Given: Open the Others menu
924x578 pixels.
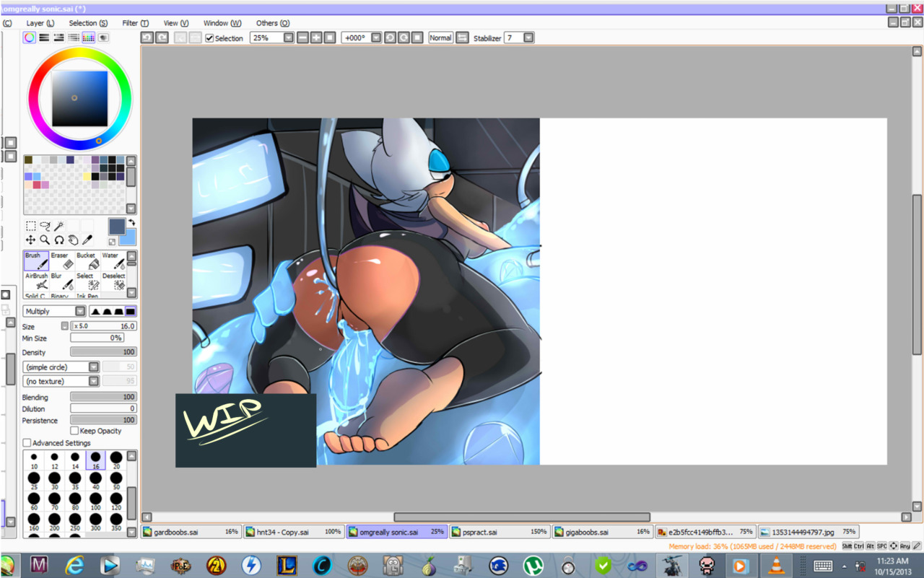Looking at the screenshot, I should (273, 23).
